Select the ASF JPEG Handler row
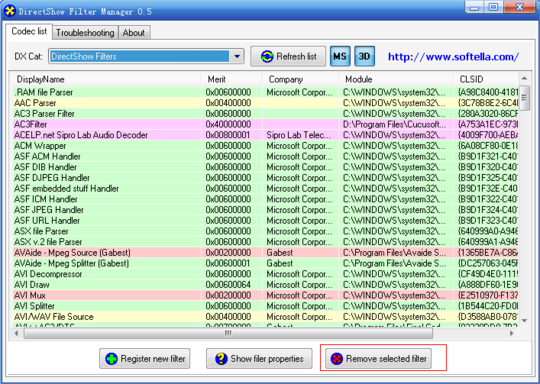Screen dimensions: 540x384 pos(266,209)
